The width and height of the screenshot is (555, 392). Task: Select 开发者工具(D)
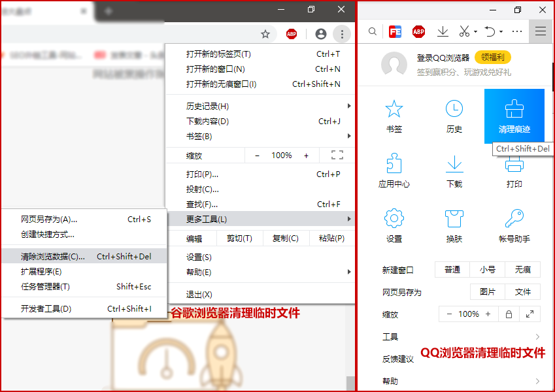click(x=84, y=308)
